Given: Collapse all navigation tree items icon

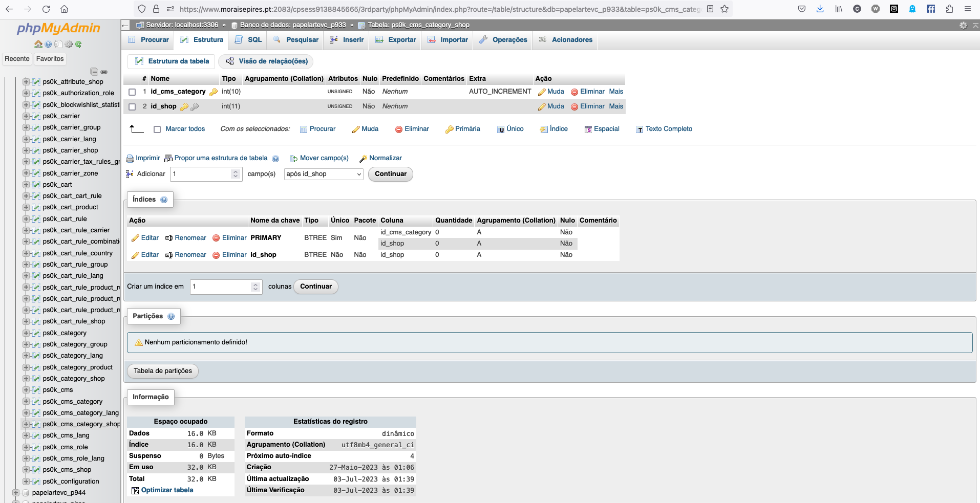Looking at the screenshot, I should point(94,72).
